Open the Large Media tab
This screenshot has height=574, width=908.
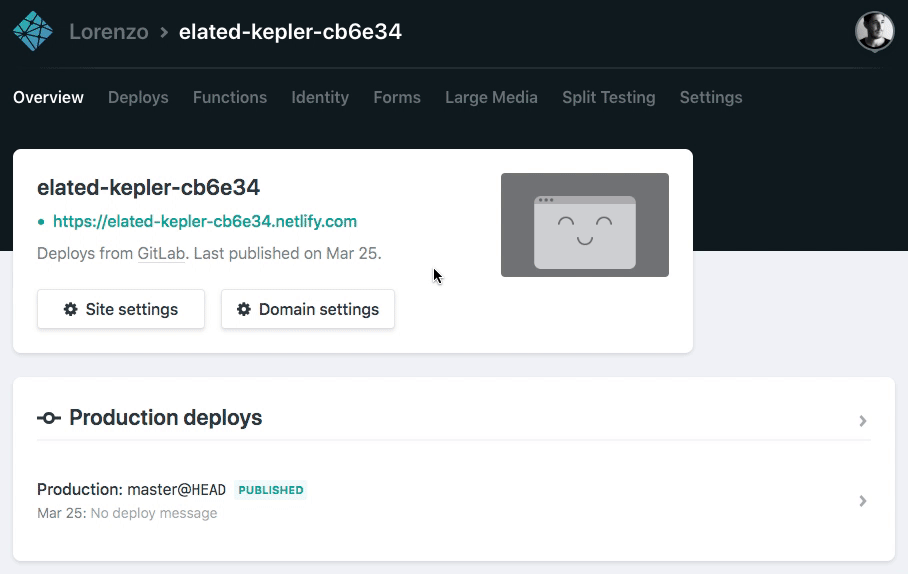coord(491,97)
